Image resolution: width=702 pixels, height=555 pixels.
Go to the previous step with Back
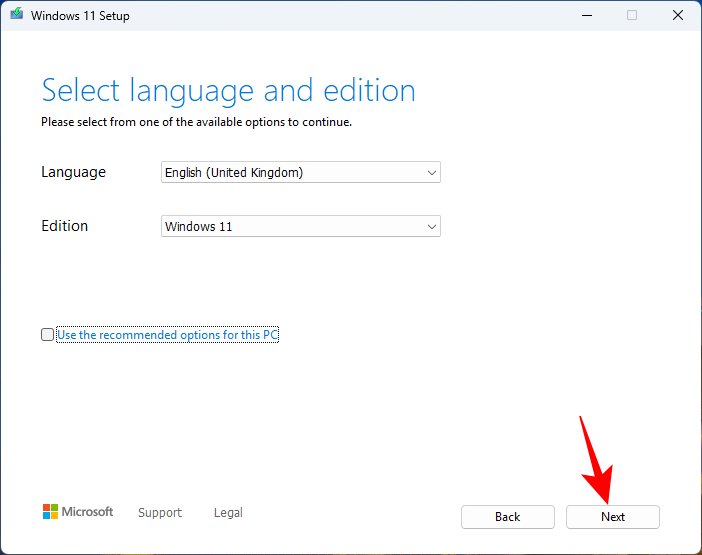point(507,517)
